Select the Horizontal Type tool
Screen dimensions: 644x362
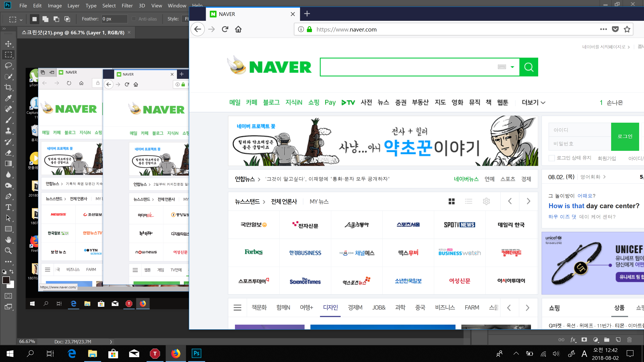8,207
